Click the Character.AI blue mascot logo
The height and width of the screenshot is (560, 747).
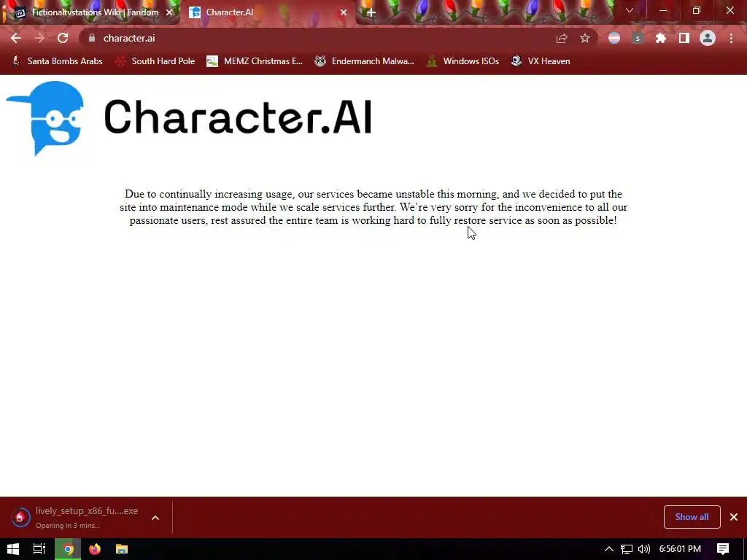(x=45, y=118)
